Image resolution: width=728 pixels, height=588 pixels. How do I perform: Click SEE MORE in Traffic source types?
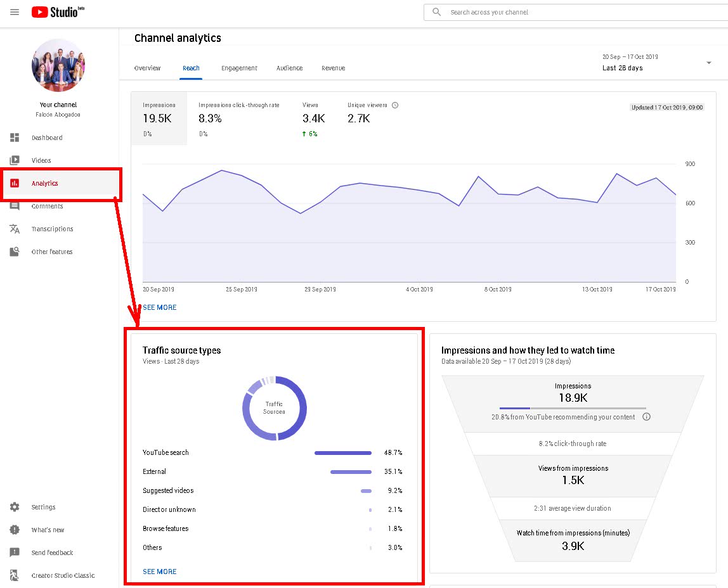coord(160,572)
